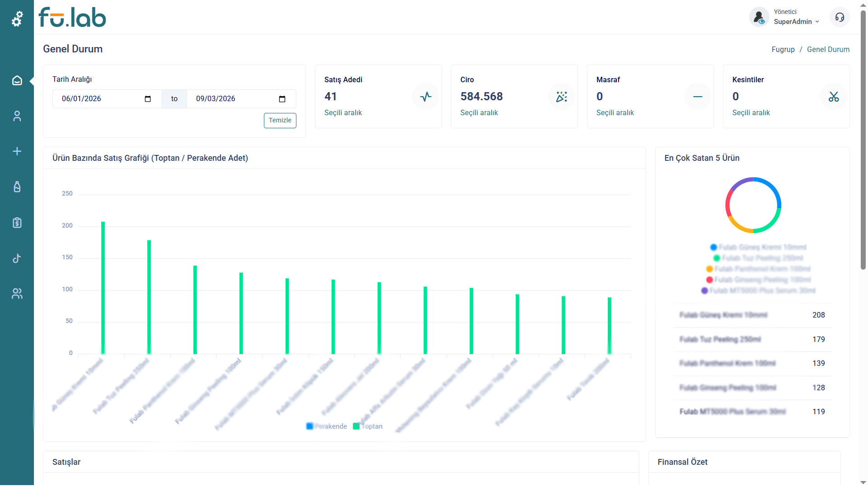The width and height of the screenshot is (868, 486).
Task: Click the Fulab Güneş Kremi table row with 208
Action: [x=752, y=315]
